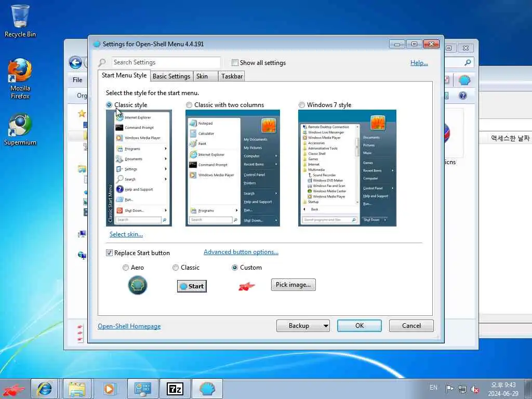The height and width of the screenshot is (399, 532).
Task: Visit the Open-Shell Homepage link
Action: tap(129, 326)
